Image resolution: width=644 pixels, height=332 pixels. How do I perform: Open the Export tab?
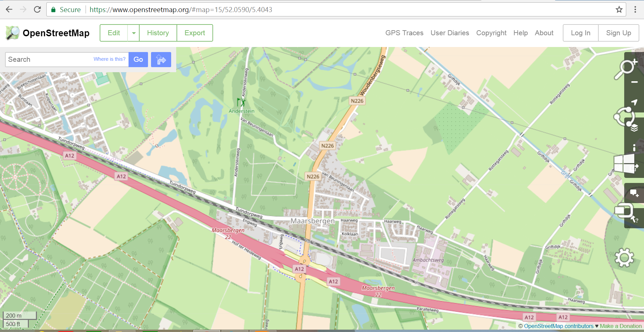pos(195,33)
